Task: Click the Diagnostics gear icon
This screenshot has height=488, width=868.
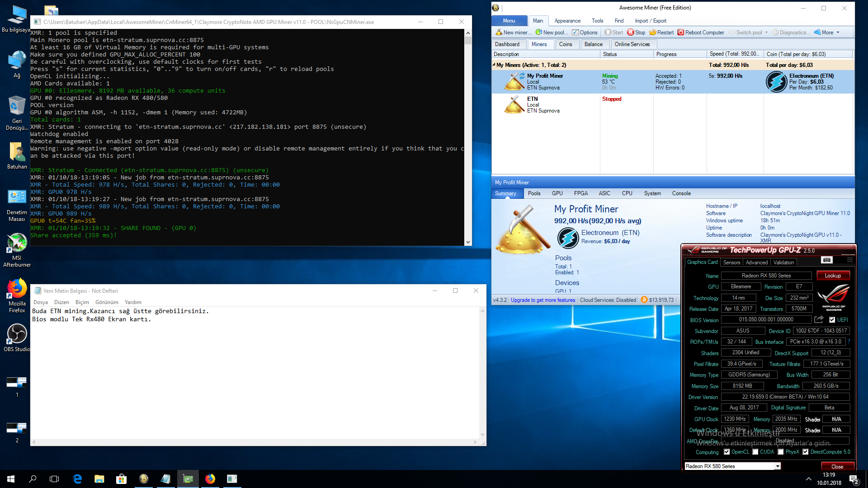Action: tap(775, 32)
